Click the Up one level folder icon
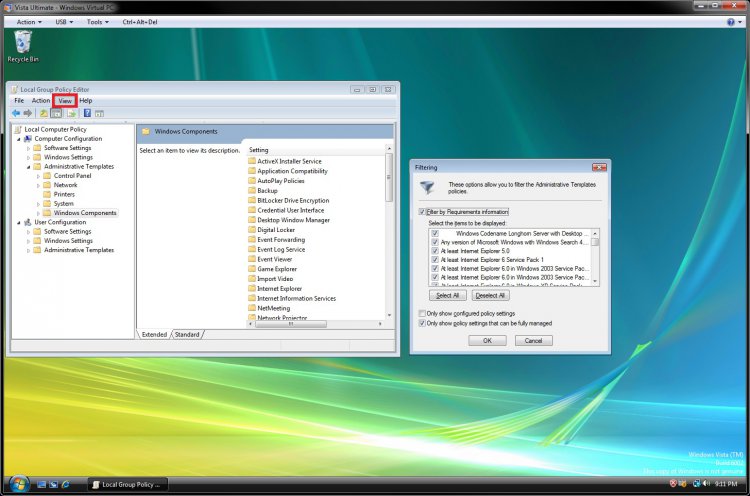The height and width of the screenshot is (496, 750). point(44,113)
